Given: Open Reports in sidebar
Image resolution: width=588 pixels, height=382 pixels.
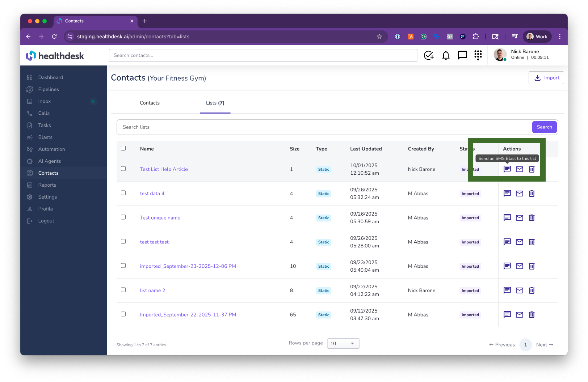Looking at the screenshot, I should point(47,185).
